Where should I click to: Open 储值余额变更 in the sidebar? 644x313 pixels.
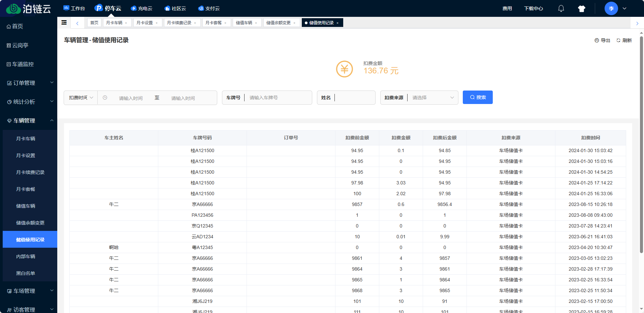point(30,223)
